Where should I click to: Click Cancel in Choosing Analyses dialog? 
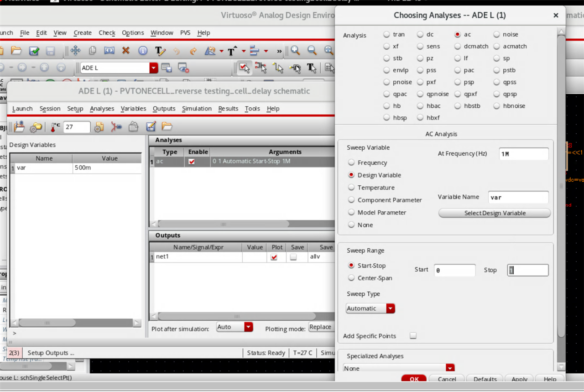[447, 379]
